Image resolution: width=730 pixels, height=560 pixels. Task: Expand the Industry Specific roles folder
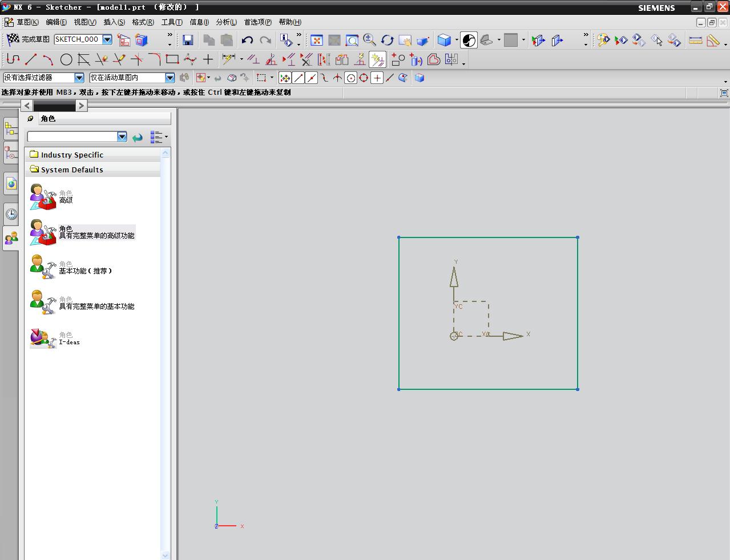point(72,155)
